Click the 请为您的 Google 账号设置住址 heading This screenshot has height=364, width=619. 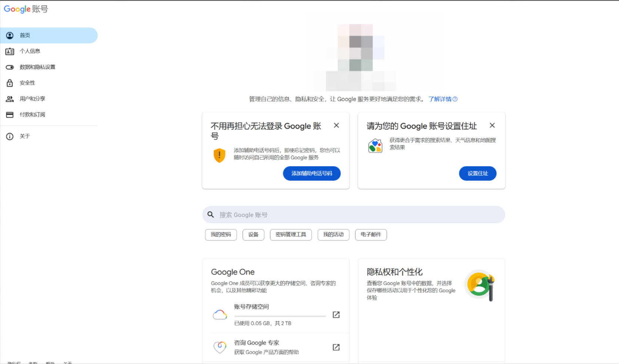click(422, 126)
